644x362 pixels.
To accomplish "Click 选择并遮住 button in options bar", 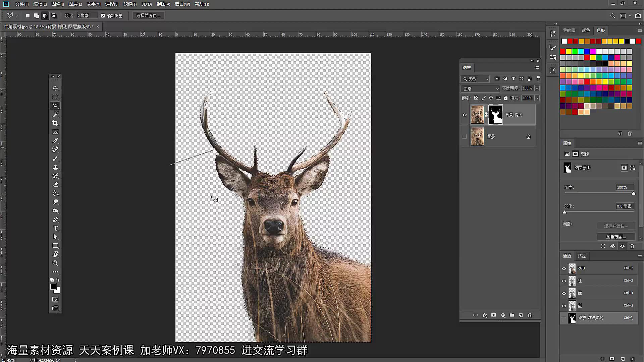I will (149, 15).
